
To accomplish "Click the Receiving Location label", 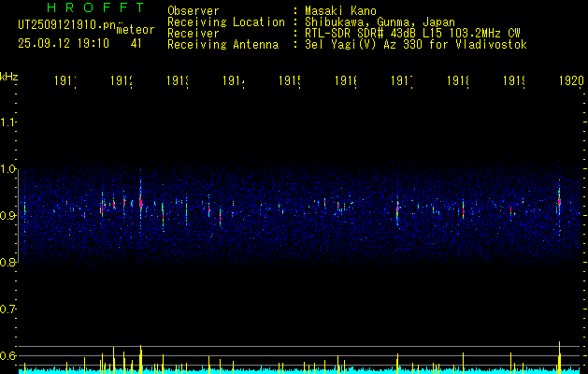I will pyautogui.click(x=226, y=22).
